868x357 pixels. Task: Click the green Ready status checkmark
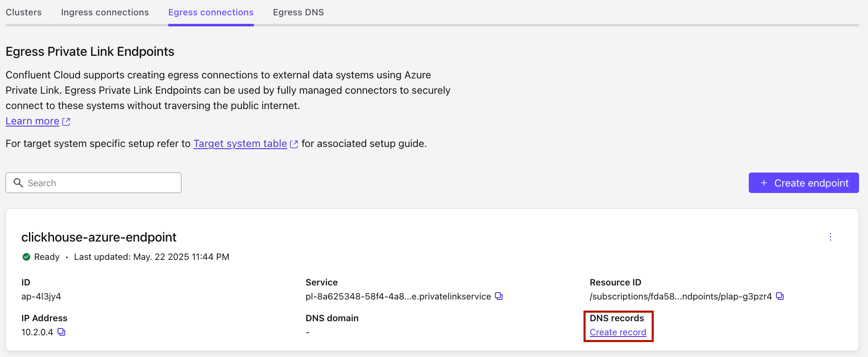26,257
